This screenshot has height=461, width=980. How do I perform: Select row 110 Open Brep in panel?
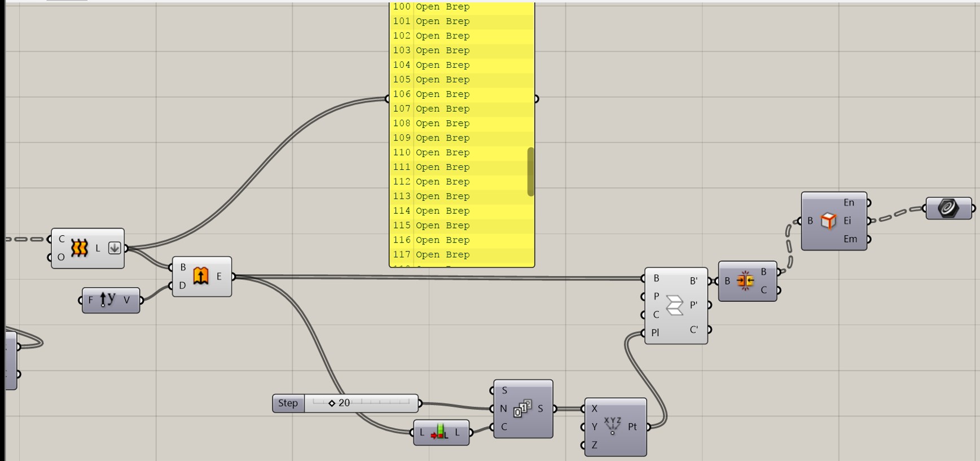[x=442, y=152]
